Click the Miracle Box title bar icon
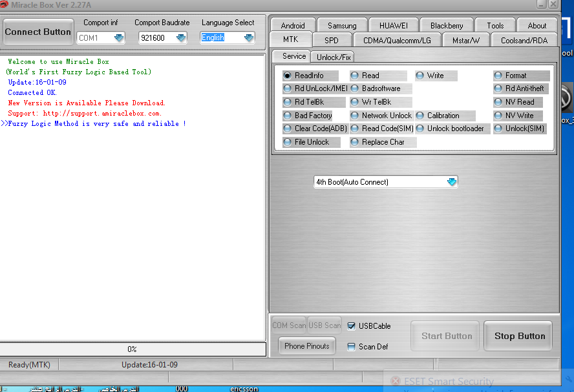The height and width of the screenshot is (392, 574). (x=5, y=5)
